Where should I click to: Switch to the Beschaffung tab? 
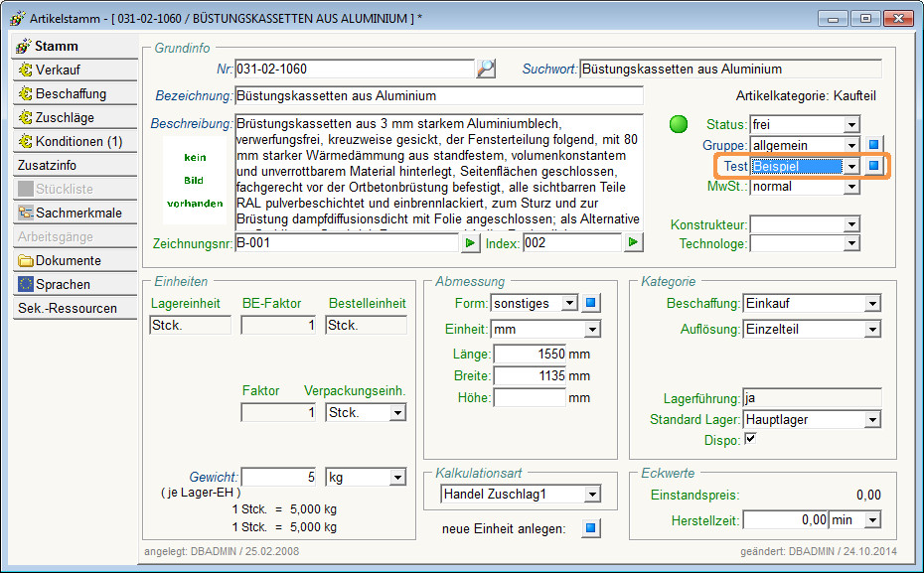tap(75, 93)
